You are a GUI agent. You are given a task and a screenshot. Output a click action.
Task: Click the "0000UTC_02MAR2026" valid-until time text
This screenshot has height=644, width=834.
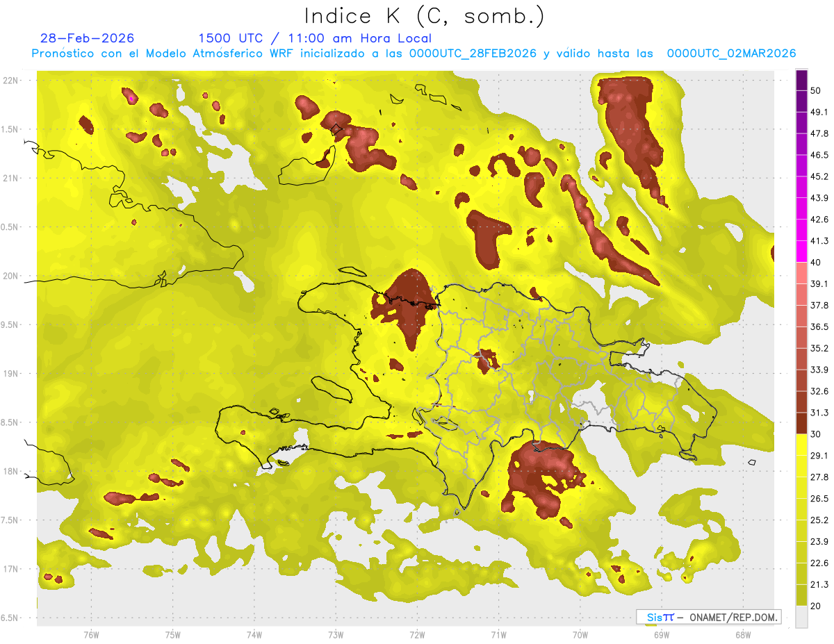click(731, 53)
